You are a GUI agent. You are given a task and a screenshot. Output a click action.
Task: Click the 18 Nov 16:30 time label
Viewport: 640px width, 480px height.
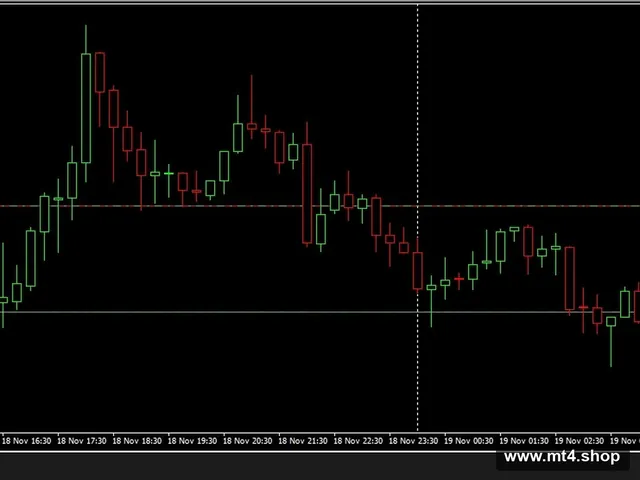[27, 441]
